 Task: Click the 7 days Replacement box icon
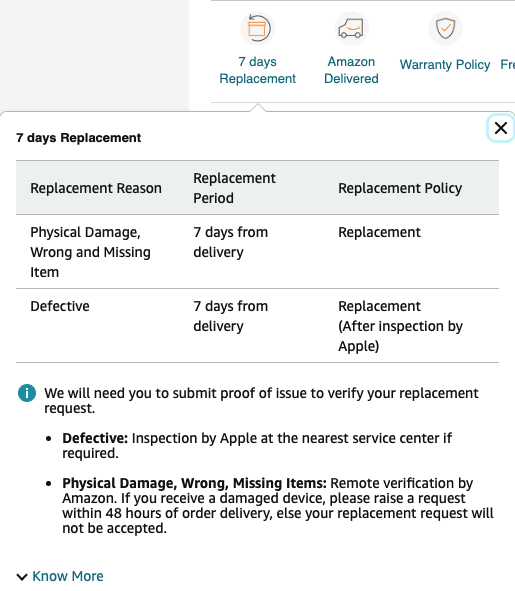(258, 28)
